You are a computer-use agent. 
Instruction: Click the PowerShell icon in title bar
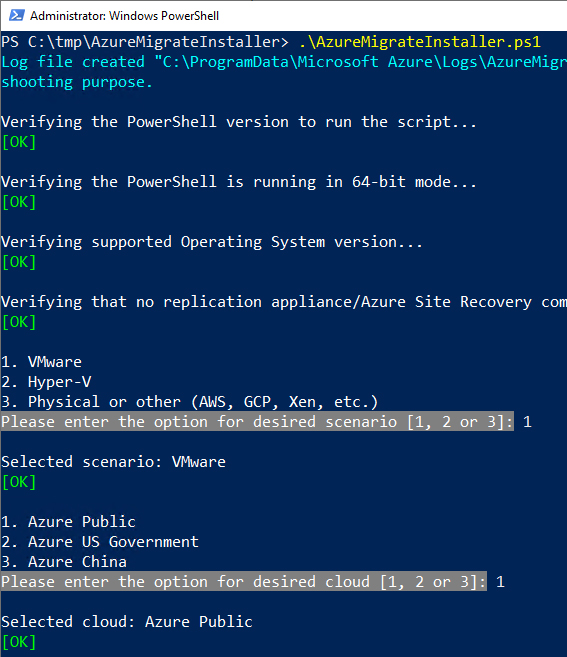coord(17,16)
